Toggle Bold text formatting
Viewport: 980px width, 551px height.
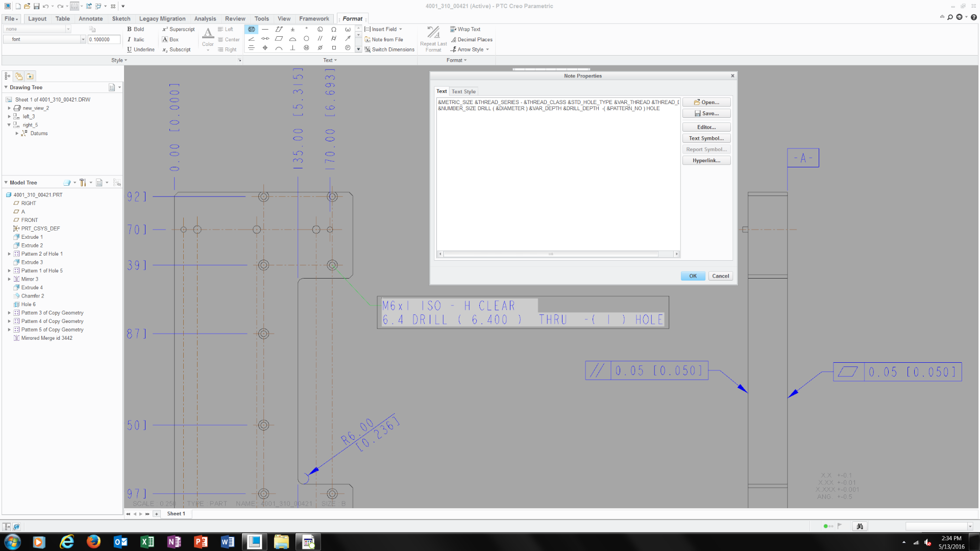pyautogui.click(x=136, y=29)
